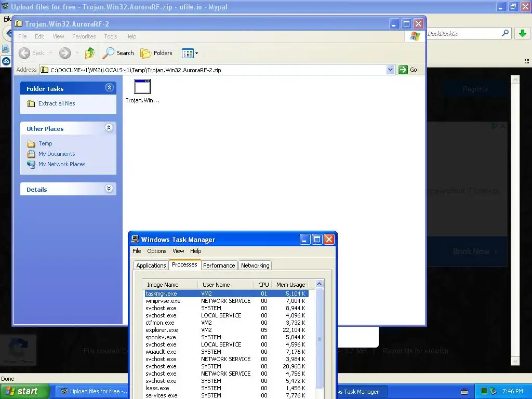Open the Views icon in Explorer toolbar
The height and width of the screenshot is (399, 532).
click(x=187, y=53)
